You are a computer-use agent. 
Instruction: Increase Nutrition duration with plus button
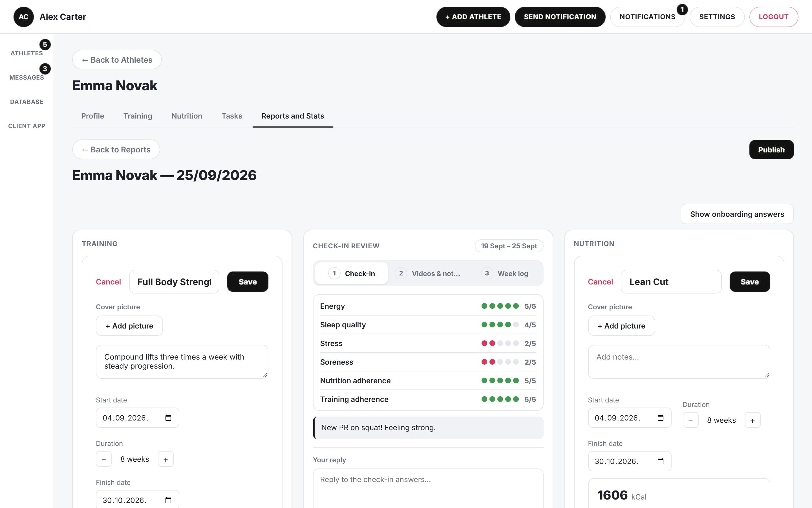tap(753, 420)
